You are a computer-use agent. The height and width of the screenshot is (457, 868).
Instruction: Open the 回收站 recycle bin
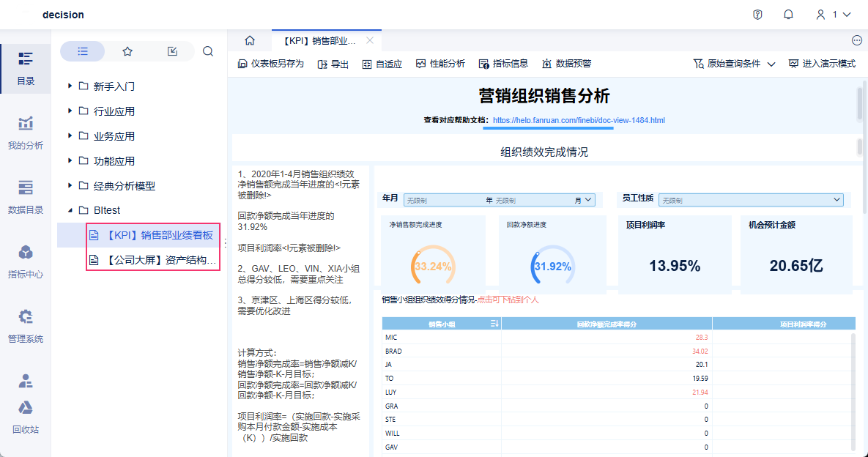coord(26,417)
